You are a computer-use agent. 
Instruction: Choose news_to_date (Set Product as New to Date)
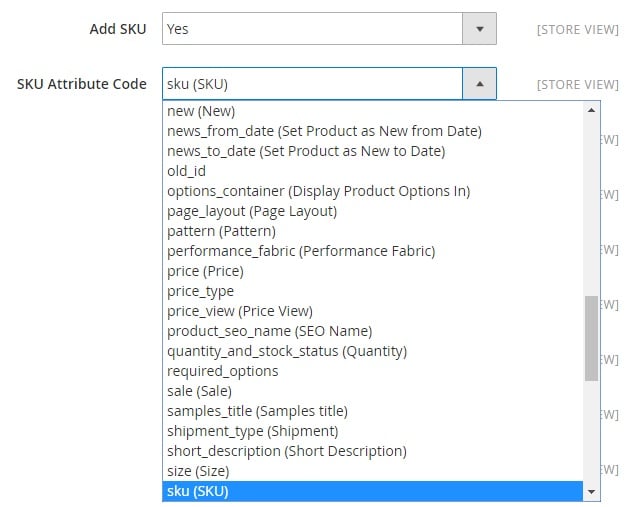click(373, 151)
